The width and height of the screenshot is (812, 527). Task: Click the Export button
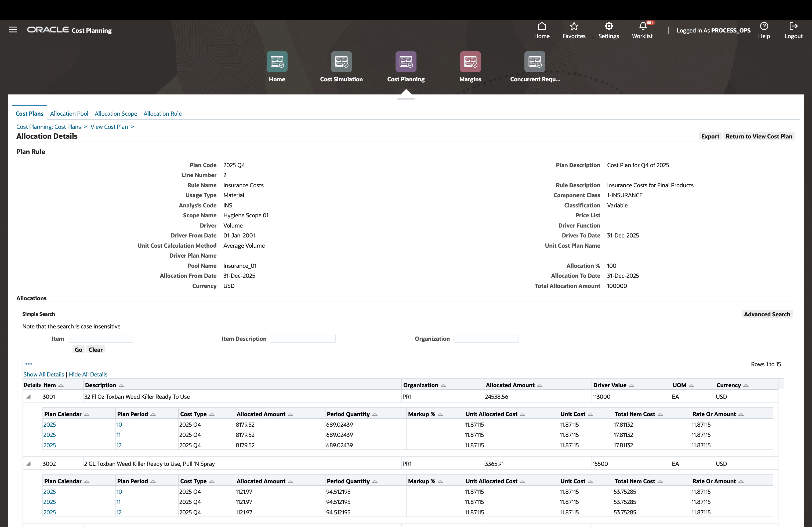[x=710, y=136]
